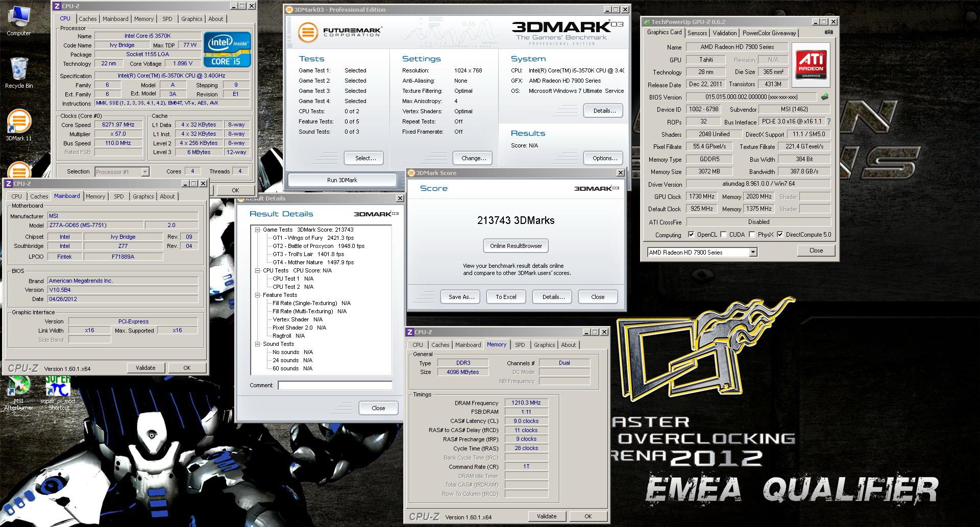This screenshot has width=980, height=527.
Task: Click the GPU-Z camera screenshot icon
Action: 829,32
